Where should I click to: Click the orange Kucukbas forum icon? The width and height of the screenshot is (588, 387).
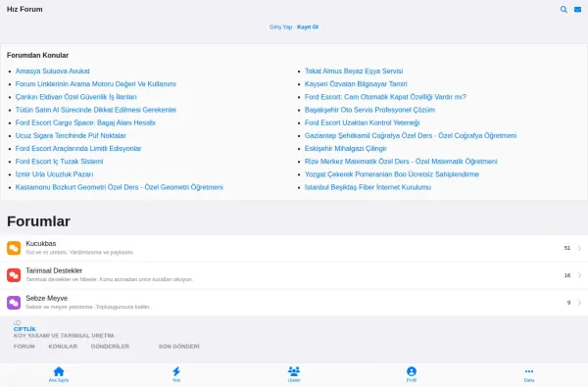coord(14,248)
